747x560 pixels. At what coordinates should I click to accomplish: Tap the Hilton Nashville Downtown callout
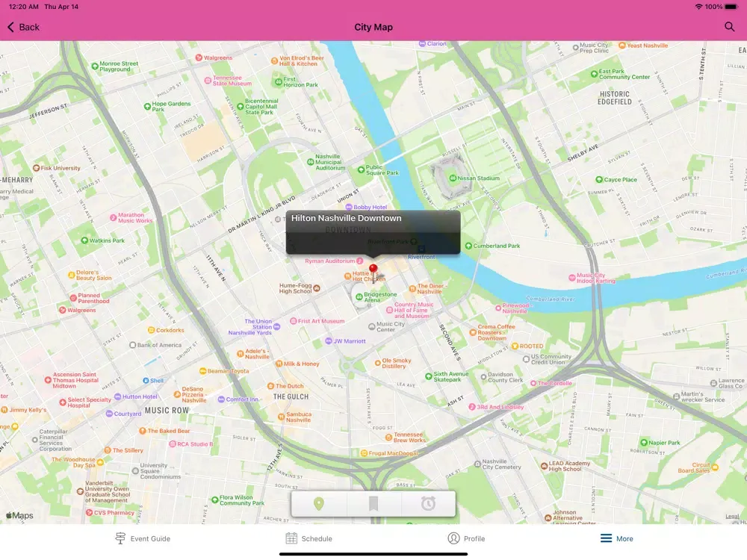(373, 232)
